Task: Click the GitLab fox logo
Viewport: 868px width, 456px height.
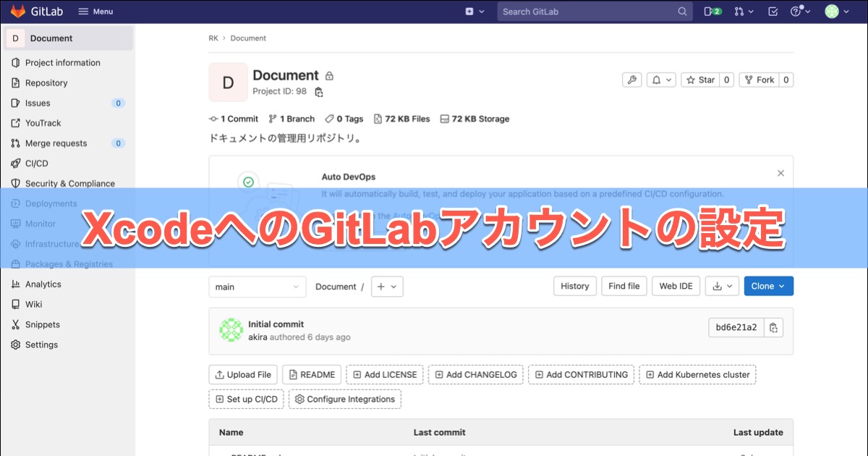Action: click(18, 12)
